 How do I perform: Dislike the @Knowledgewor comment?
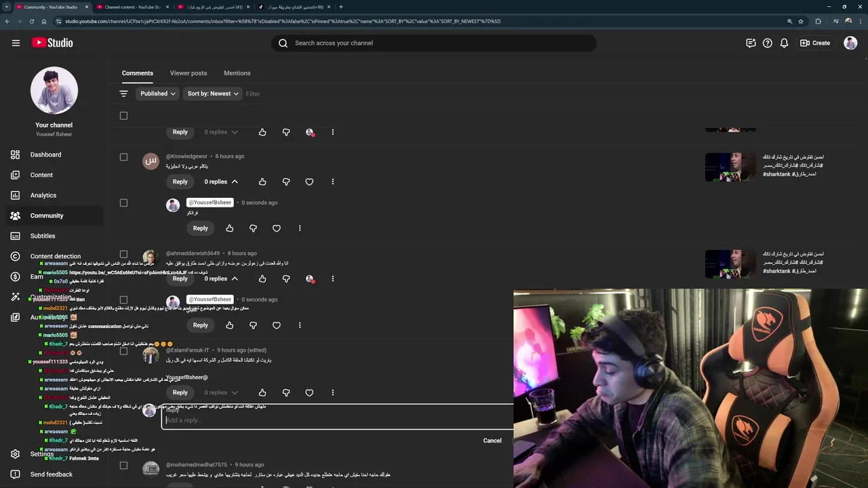[286, 182]
